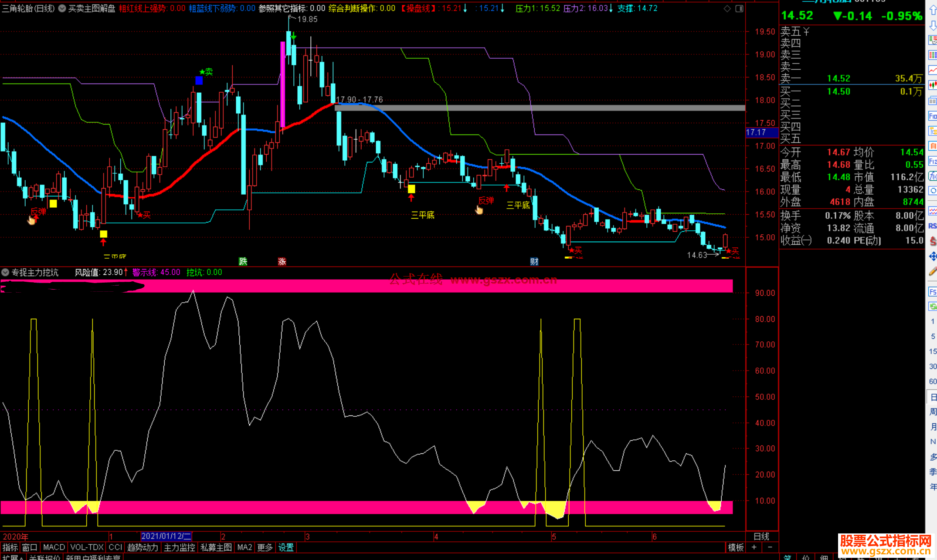Select the 私募主图 indicator tab
This screenshot has height=560, width=937.
216,547
